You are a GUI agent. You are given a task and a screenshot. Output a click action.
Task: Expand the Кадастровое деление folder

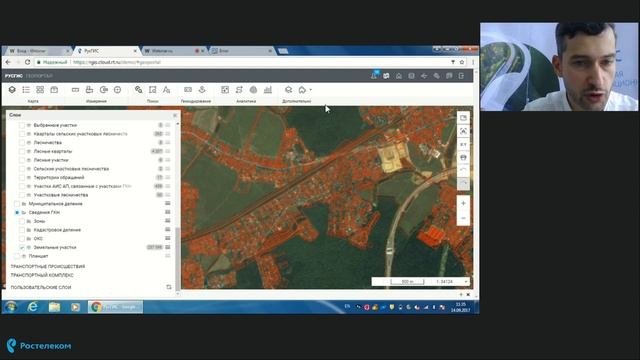pos(29,230)
